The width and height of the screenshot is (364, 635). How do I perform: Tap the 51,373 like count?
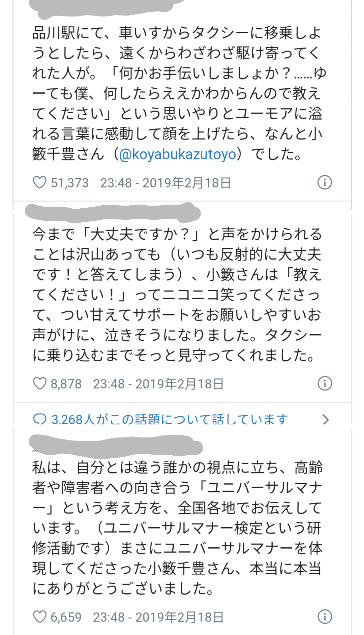point(70,183)
